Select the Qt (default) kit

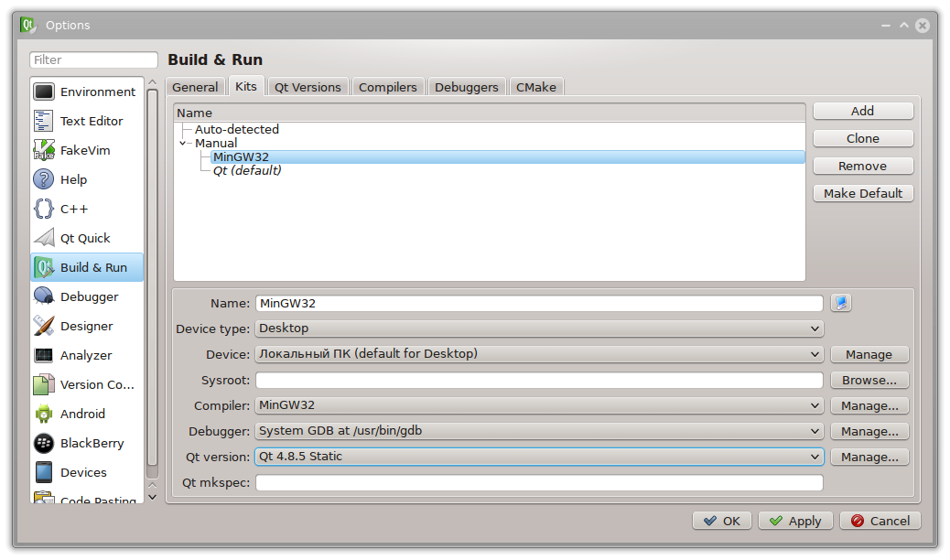point(247,170)
